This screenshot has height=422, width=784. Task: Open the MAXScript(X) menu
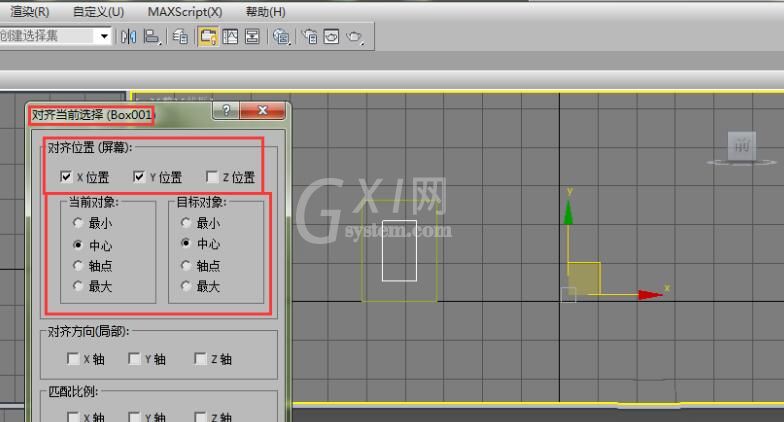click(x=185, y=12)
